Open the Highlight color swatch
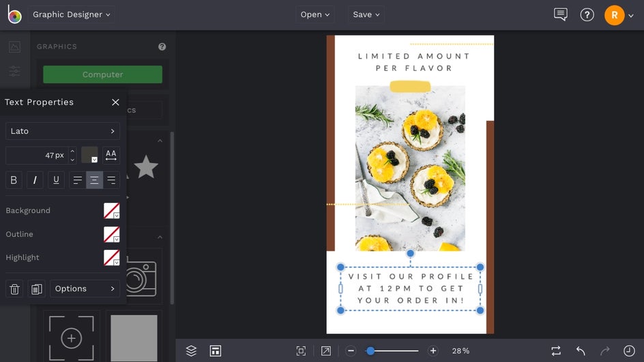 pos(111,257)
